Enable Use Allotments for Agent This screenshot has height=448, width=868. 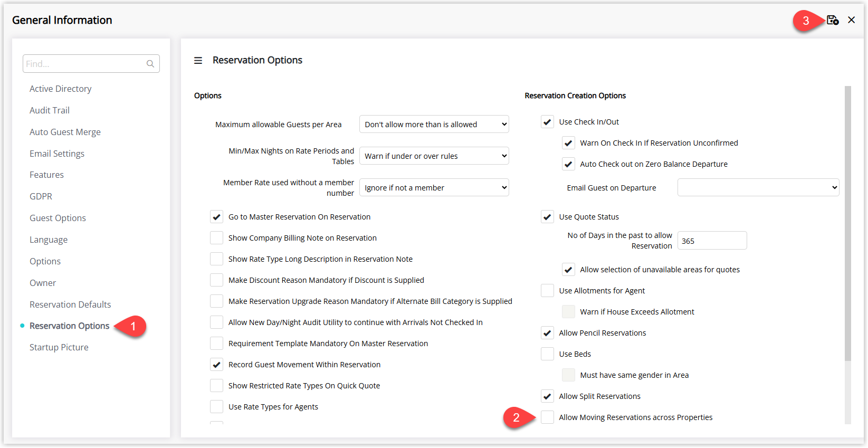(x=547, y=291)
